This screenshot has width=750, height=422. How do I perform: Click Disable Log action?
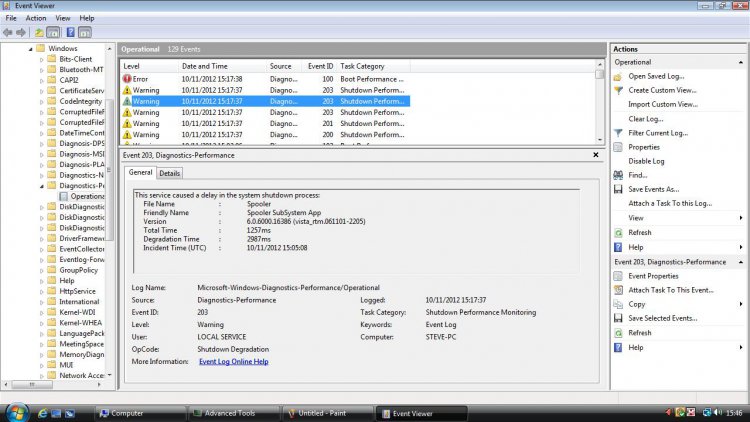[646, 161]
